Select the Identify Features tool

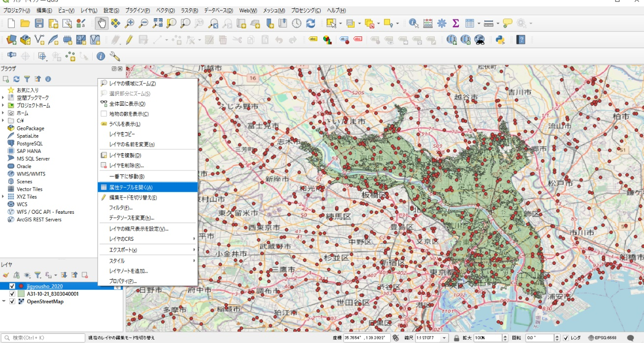click(x=414, y=23)
